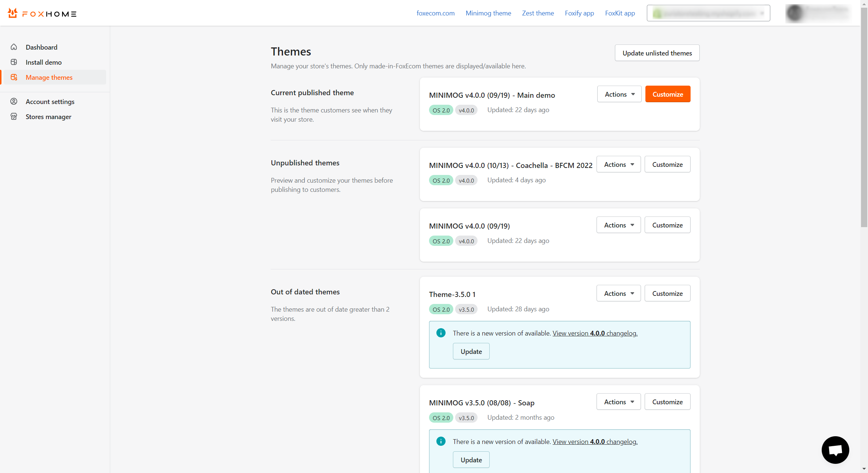Click 'MINIMOG v3.5.0 (08/08) - Soap' title

tap(482, 403)
